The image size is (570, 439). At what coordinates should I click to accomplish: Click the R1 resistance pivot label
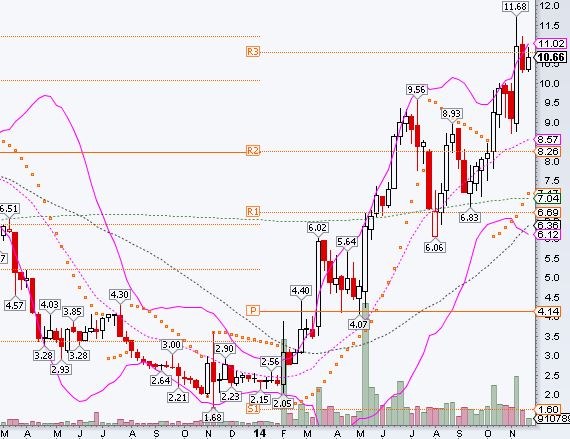click(x=253, y=212)
